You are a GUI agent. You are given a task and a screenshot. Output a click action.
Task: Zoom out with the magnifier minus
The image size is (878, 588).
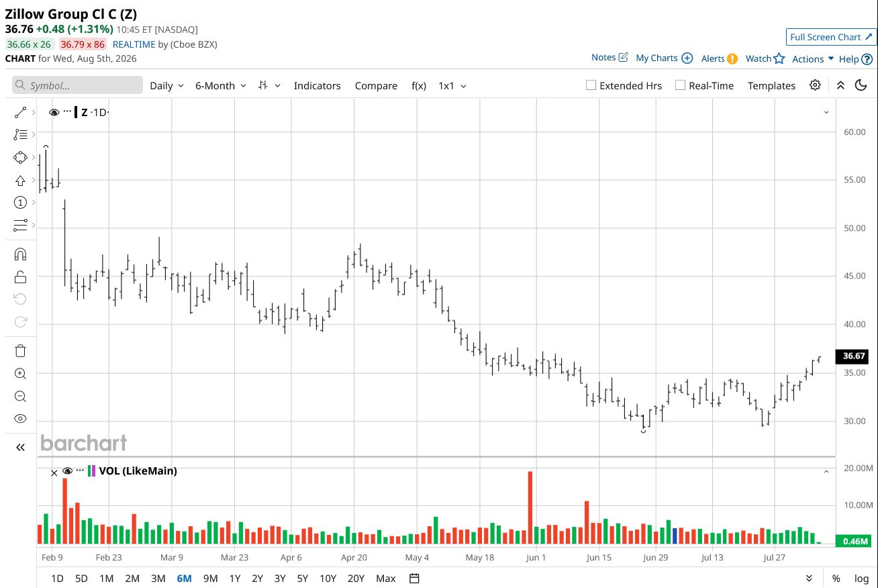tap(20, 396)
